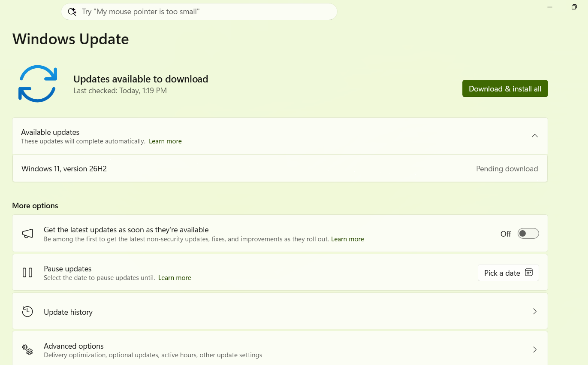
Task: Open Learn more link under Available updates
Action: point(165,141)
